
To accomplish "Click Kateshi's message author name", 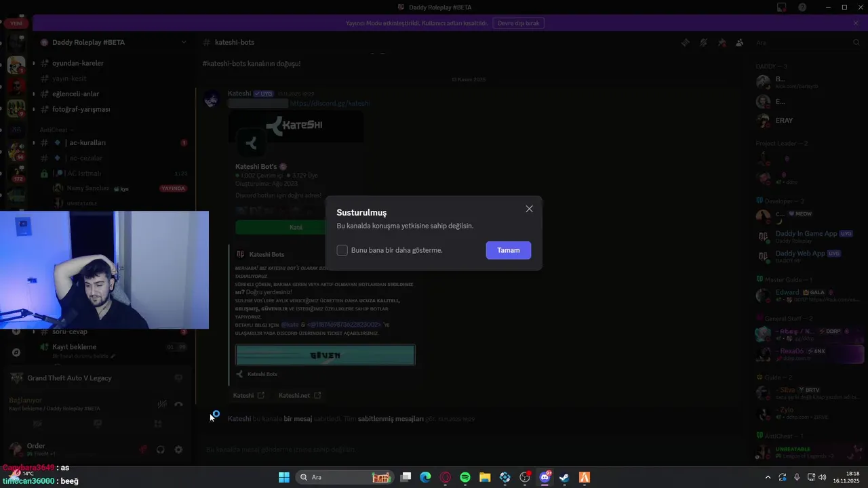I will pos(239,94).
